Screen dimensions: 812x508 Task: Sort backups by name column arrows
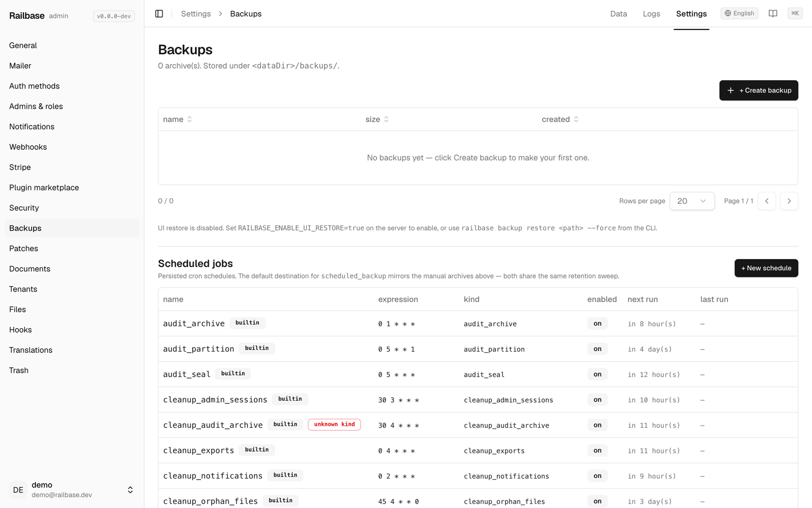[190, 119]
